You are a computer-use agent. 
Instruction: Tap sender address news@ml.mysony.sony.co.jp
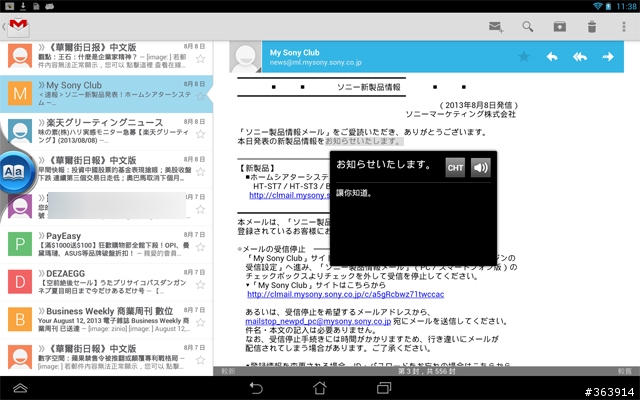tap(316, 63)
